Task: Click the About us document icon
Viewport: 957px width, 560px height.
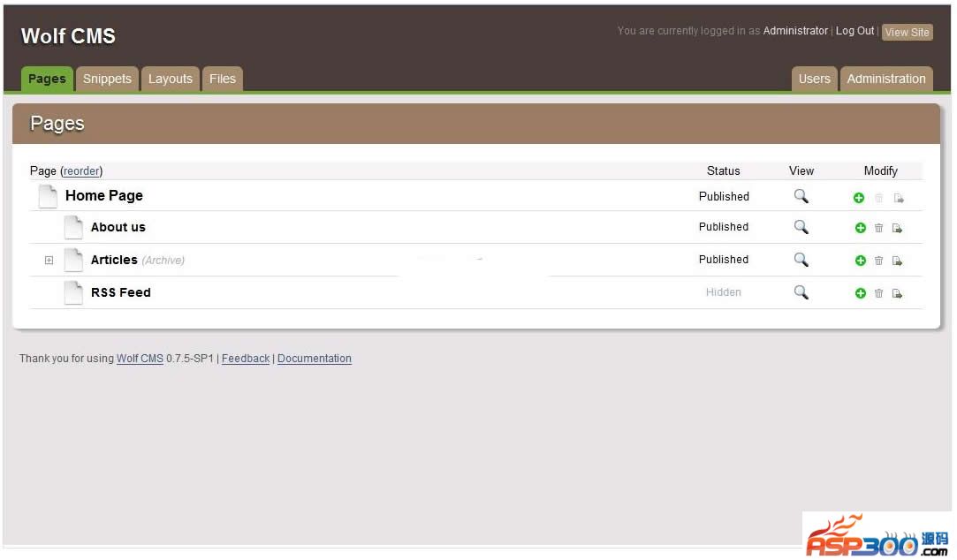Action: pyautogui.click(x=73, y=227)
